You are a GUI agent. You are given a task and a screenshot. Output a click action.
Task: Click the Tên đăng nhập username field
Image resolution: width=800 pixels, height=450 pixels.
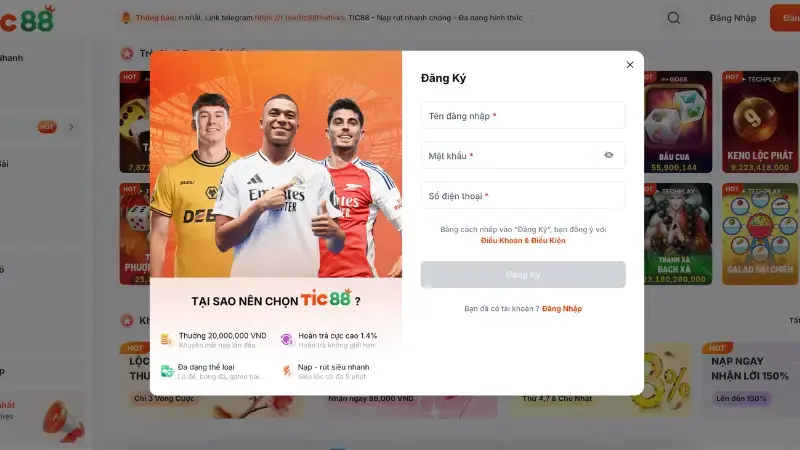pyautogui.click(x=523, y=115)
